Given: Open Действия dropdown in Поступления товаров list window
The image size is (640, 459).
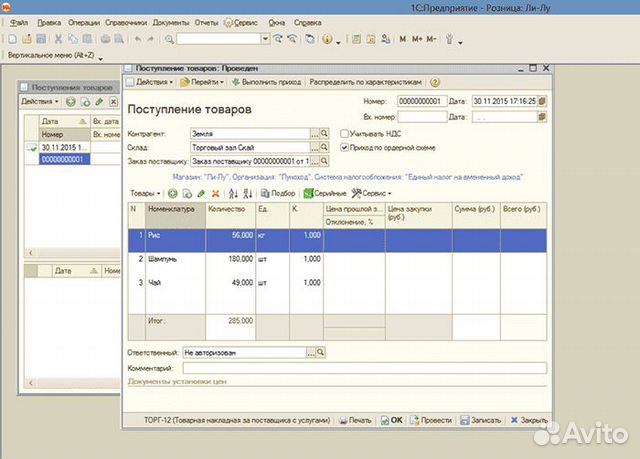Looking at the screenshot, I should click(x=40, y=102).
